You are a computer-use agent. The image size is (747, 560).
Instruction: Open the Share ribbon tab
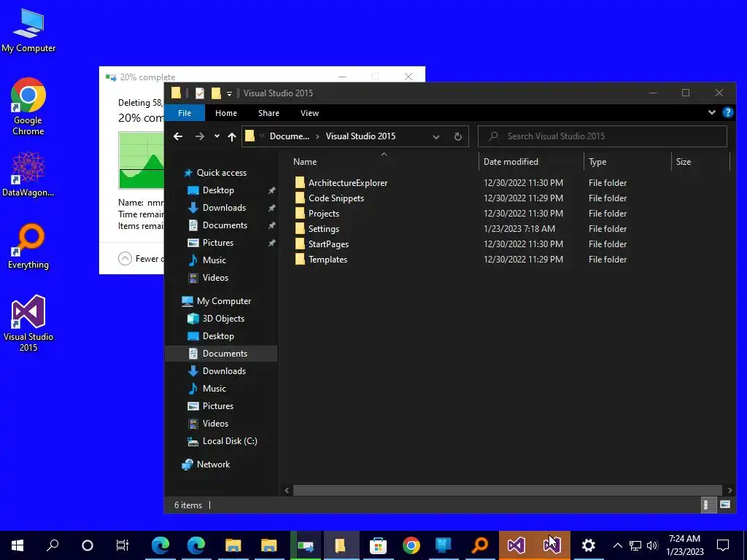click(268, 113)
